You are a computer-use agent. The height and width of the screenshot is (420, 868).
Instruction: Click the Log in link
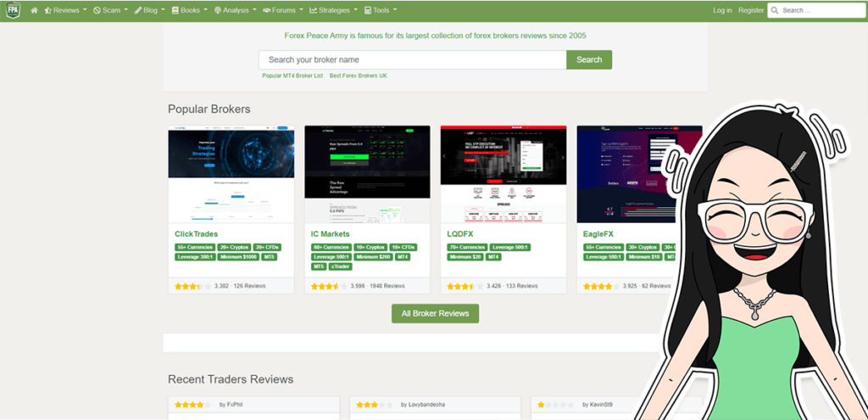click(722, 10)
